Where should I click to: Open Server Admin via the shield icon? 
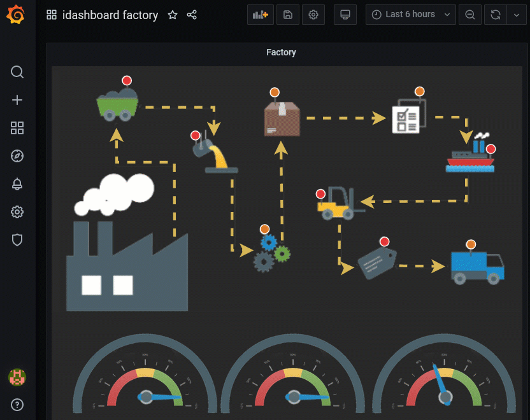point(17,240)
